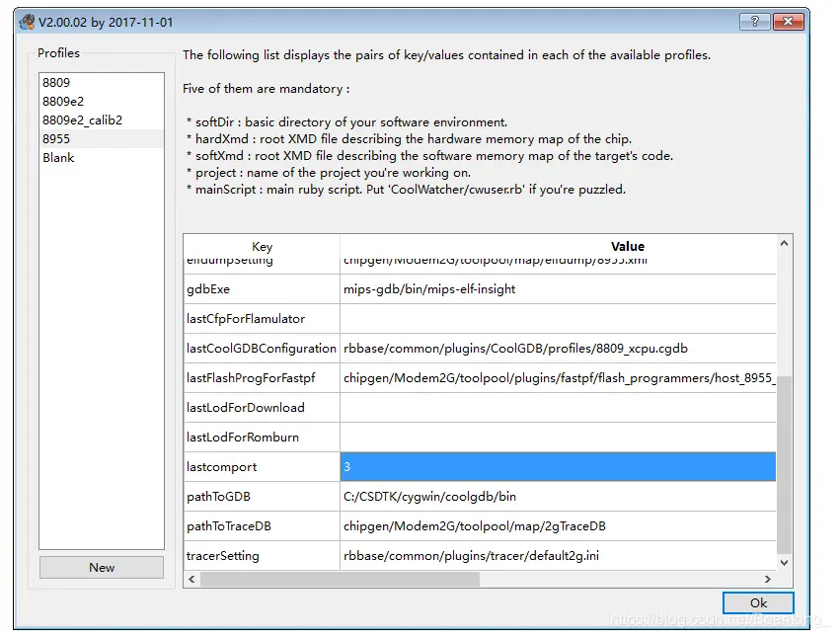This screenshot has height=638, width=840.
Task: Click empty value cell for lastCfpForFlamulator
Action: (x=558, y=318)
